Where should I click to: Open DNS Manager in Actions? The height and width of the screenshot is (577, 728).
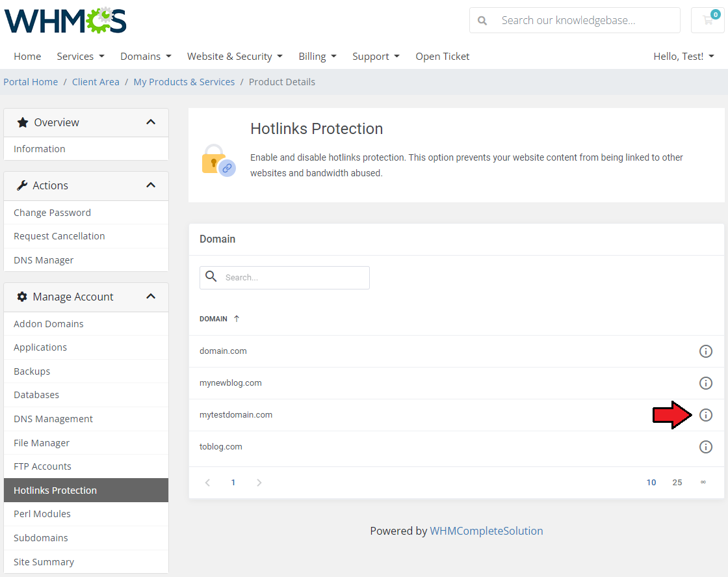(86, 260)
